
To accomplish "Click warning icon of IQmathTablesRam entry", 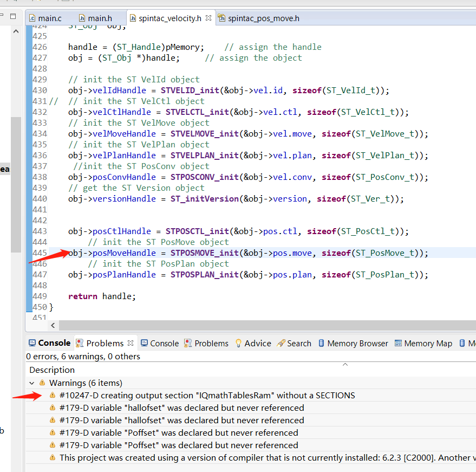I will click(53, 395).
